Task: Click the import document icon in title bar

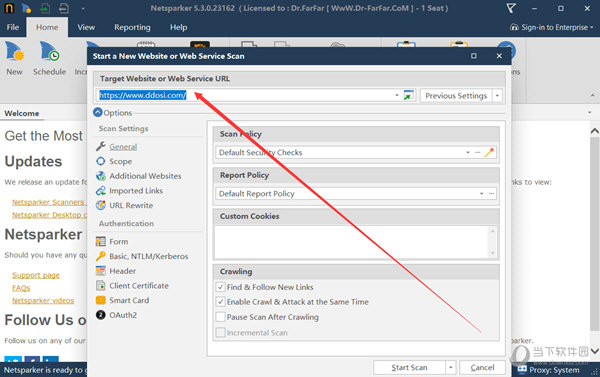Action: point(45,8)
